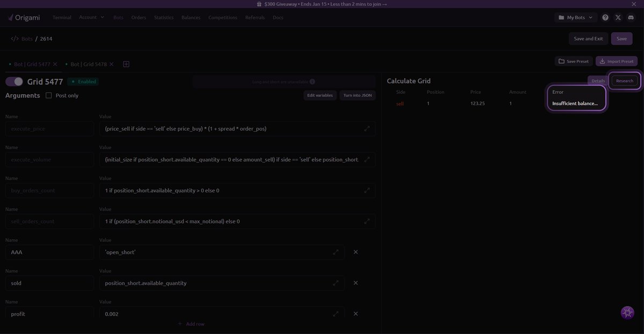Close the Bot | Grid 5477 tab
Screen dimensions: 644x334
click(x=55, y=64)
